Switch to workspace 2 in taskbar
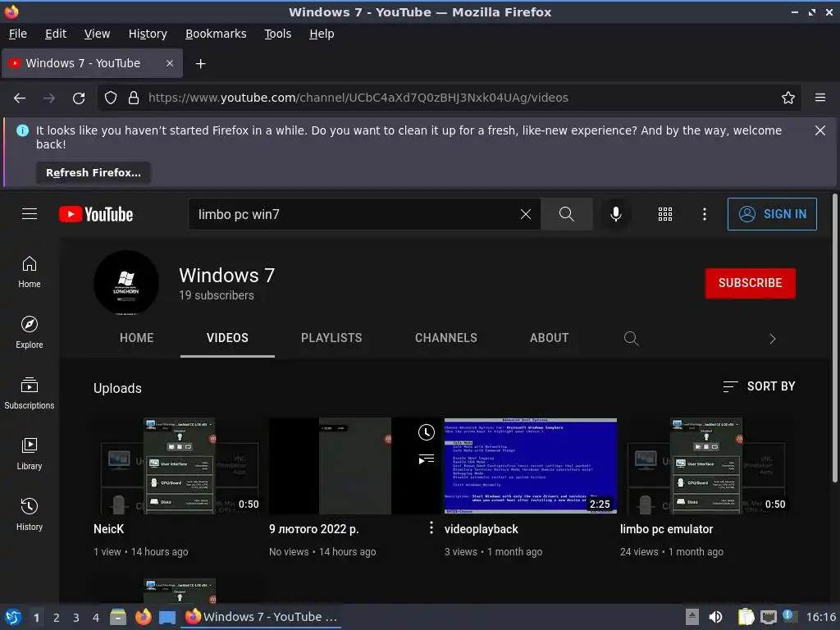The image size is (840, 630). (x=57, y=618)
